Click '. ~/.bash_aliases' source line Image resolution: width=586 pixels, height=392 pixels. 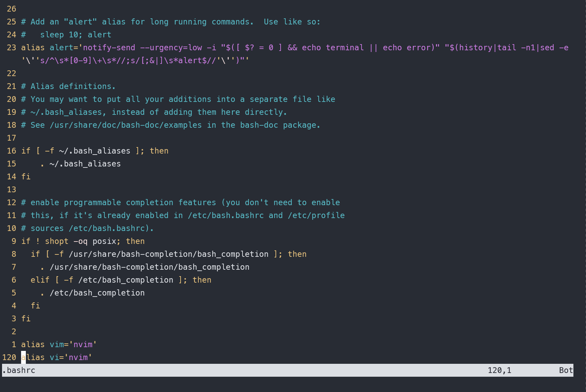(x=80, y=164)
